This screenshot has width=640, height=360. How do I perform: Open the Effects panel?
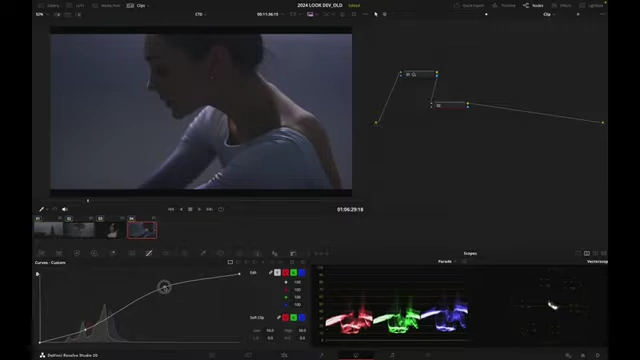coord(561,6)
